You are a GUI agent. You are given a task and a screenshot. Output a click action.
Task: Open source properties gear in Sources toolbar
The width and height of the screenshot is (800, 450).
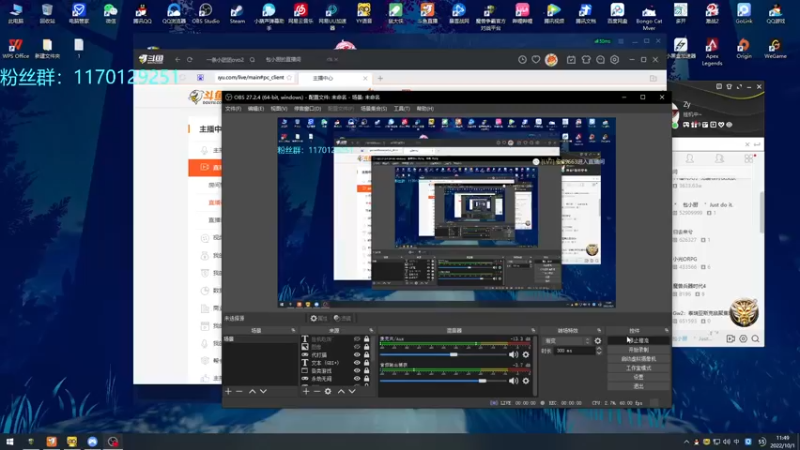(x=328, y=391)
